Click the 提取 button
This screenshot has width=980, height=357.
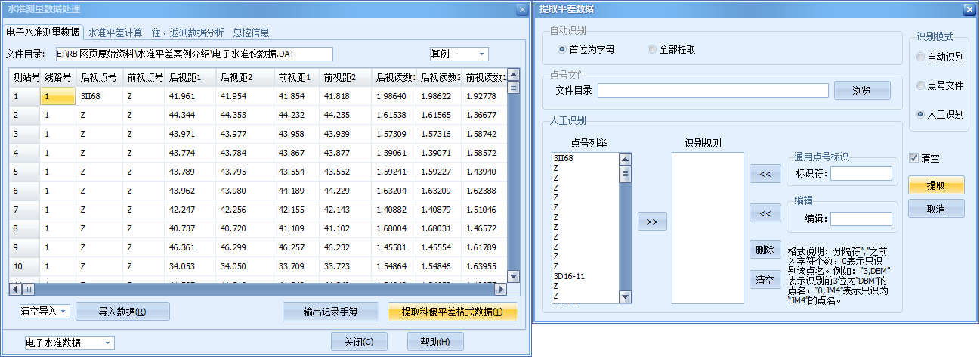point(936,185)
